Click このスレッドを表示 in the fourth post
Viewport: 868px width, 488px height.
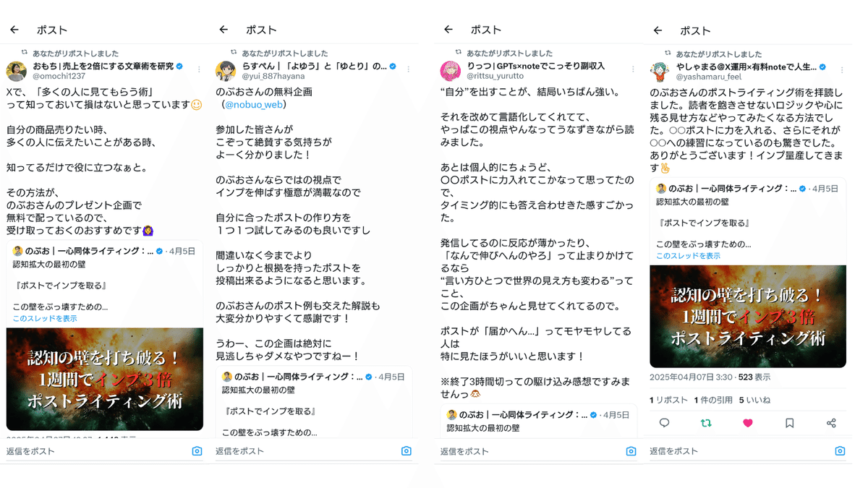pos(688,256)
